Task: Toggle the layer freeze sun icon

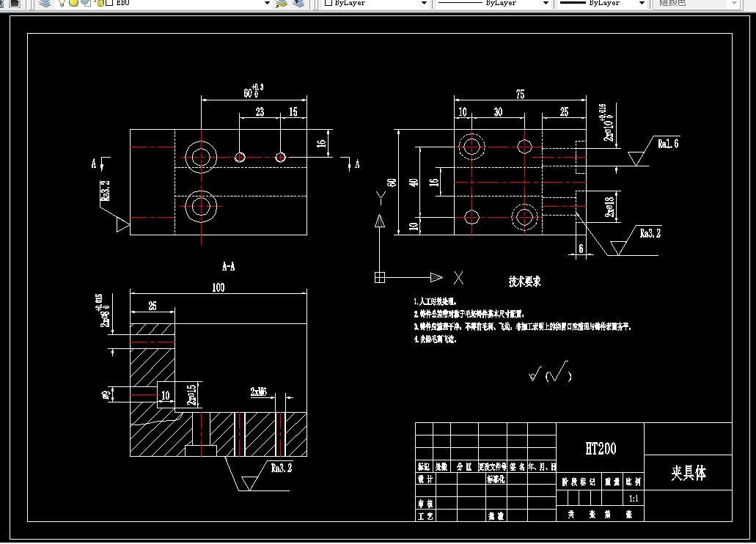Action: [x=73, y=2]
